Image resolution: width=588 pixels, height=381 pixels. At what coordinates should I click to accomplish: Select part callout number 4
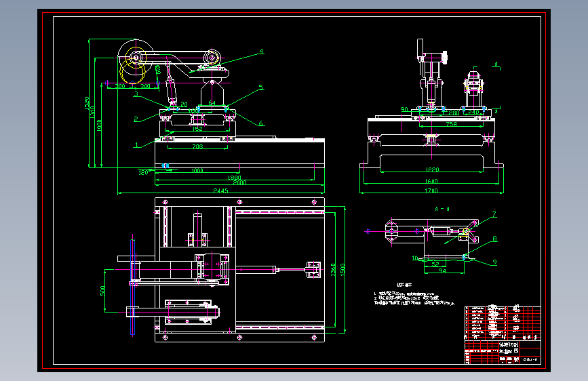261,52
